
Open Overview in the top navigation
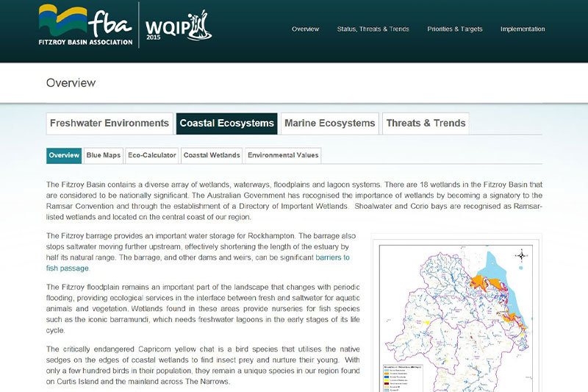(305, 29)
